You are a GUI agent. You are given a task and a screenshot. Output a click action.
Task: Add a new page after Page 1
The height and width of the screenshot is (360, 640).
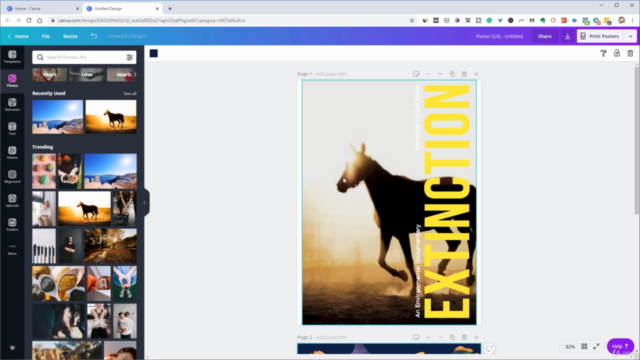(x=476, y=74)
